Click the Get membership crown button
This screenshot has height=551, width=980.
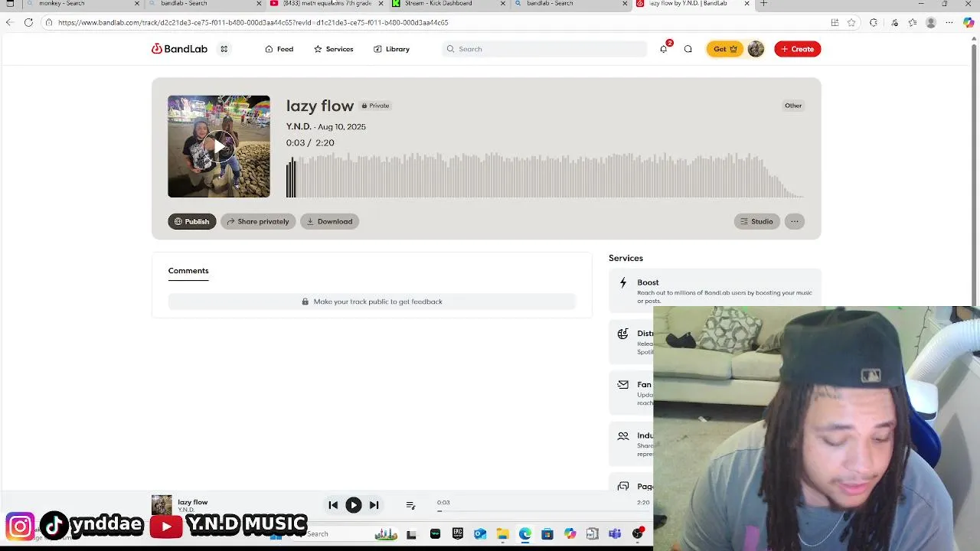[x=724, y=49]
